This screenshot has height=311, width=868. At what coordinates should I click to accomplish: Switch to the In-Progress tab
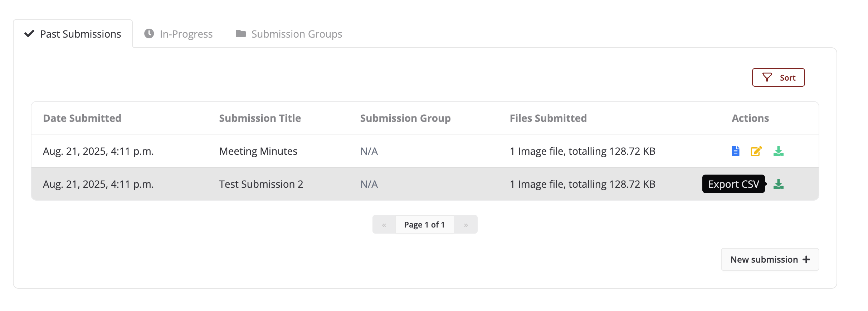pyautogui.click(x=178, y=34)
